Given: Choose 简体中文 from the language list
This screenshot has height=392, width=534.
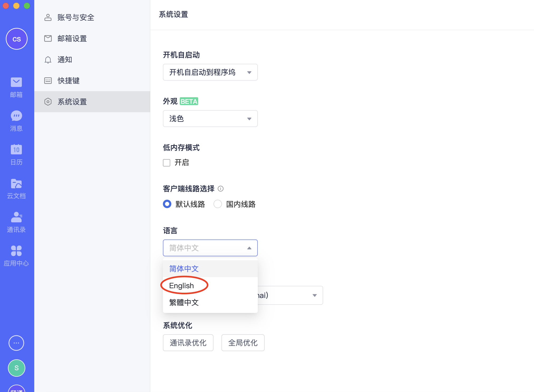Looking at the screenshot, I should coord(210,269).
